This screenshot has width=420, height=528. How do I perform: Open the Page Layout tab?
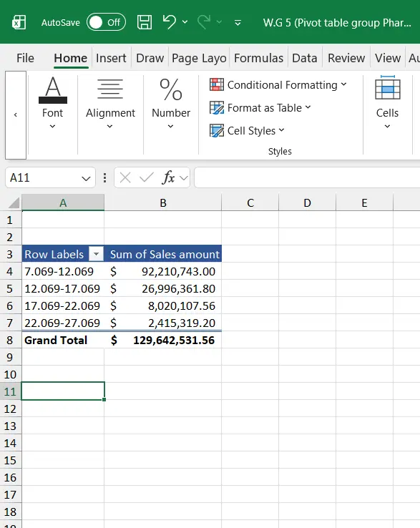point(199,58)
